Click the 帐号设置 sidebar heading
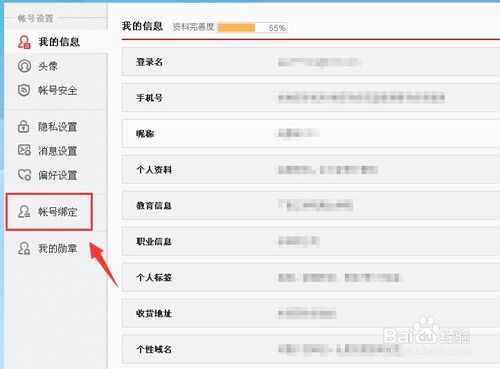 (x=36, y=18)
